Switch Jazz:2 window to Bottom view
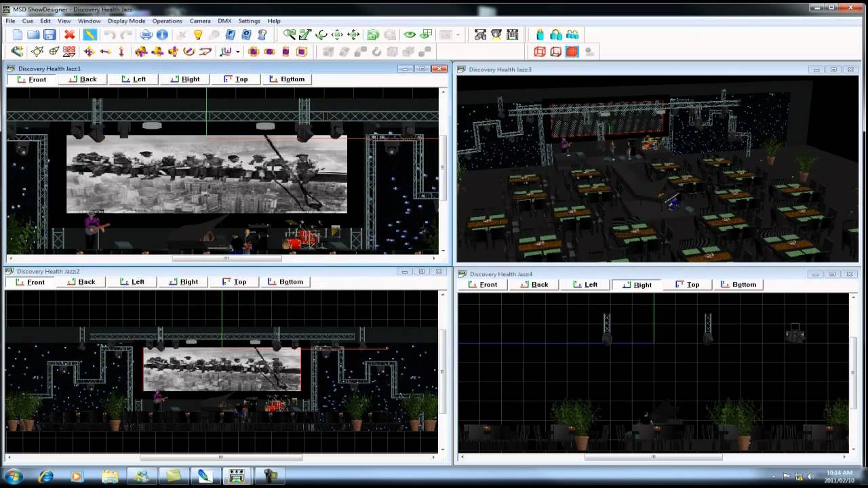The image size is (868, 488). (x=285, y=282)
